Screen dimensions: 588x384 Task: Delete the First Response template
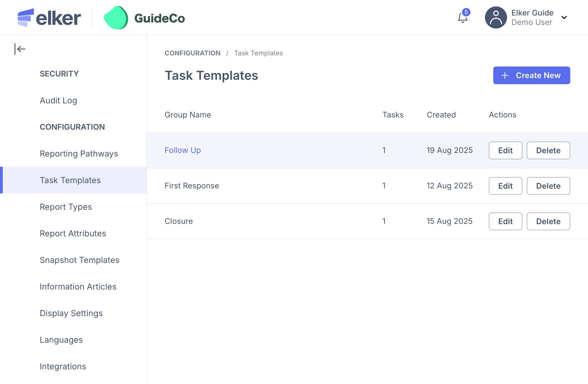point(548,186)
